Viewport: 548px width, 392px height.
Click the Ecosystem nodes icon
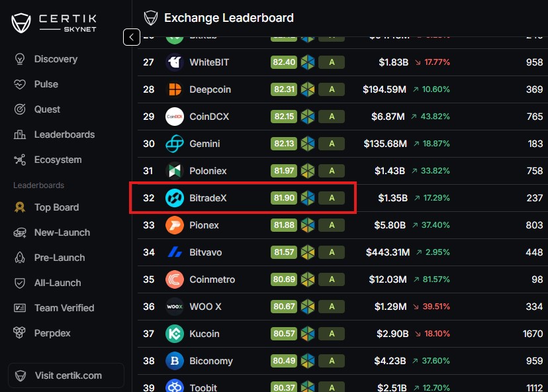[21, 160]
